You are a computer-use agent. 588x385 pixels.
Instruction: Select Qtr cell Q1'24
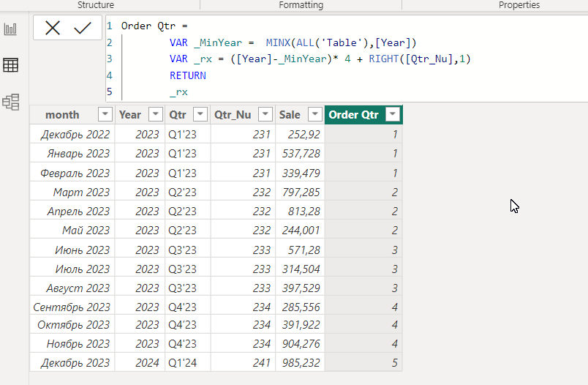[187, 363]
